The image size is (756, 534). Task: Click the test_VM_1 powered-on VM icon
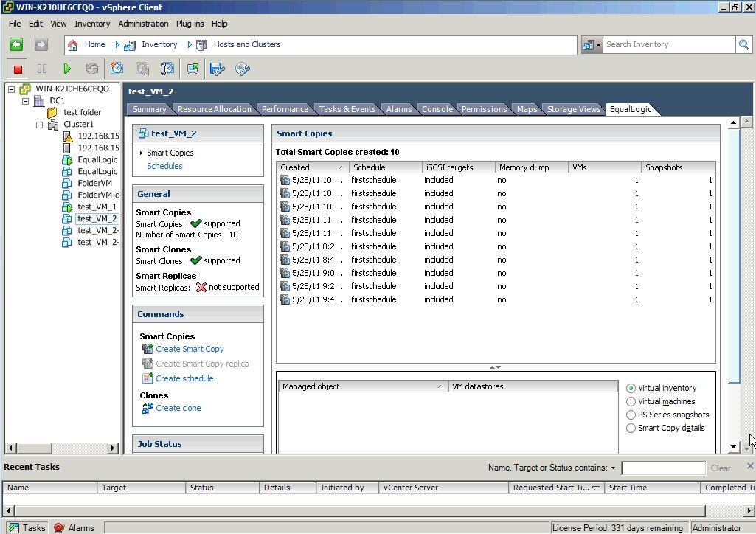click(67, 207)
